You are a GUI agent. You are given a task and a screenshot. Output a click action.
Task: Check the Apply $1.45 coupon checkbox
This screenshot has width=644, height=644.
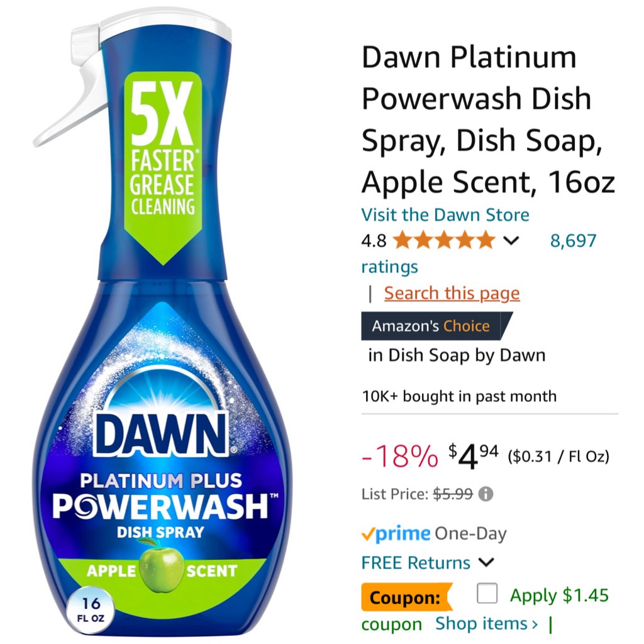[x=487, y=594]
